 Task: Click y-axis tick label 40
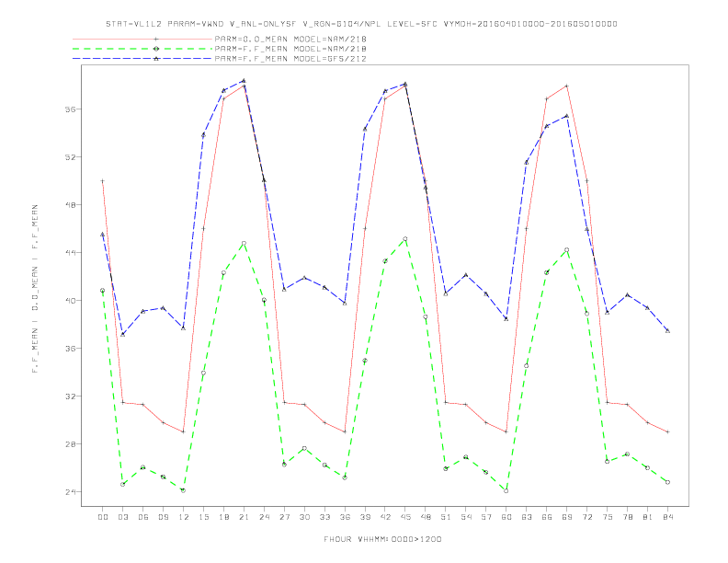[70, 301]
